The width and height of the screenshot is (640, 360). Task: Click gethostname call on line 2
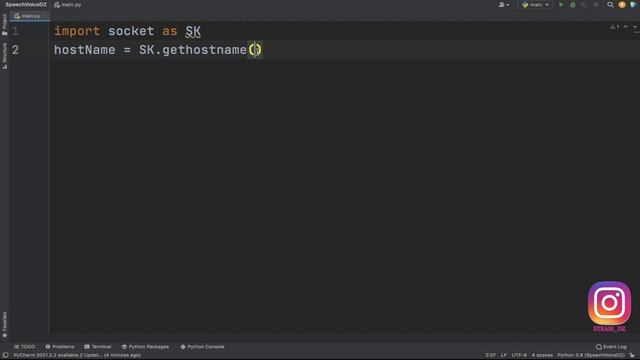click(x=204, y=50)
